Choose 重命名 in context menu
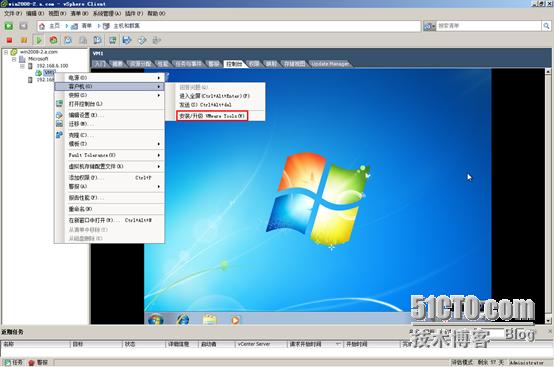Viewport: 554px width, 367px height. click(110, 209)
